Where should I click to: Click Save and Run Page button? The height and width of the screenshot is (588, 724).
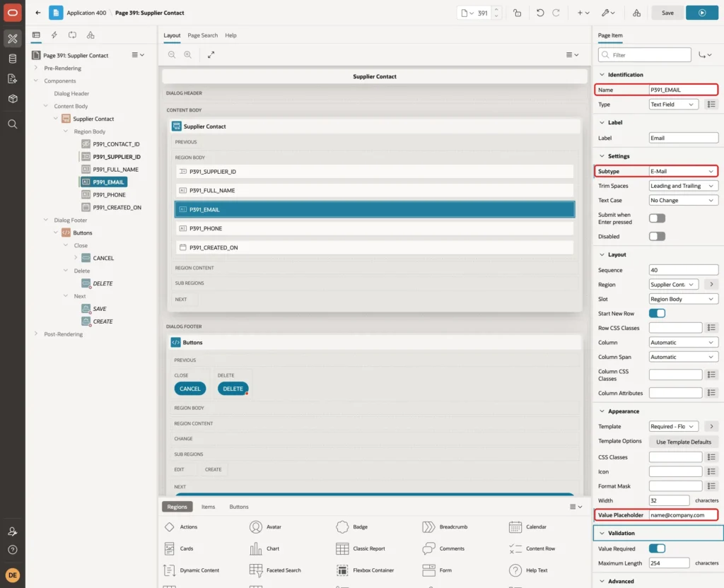(702, 13)
